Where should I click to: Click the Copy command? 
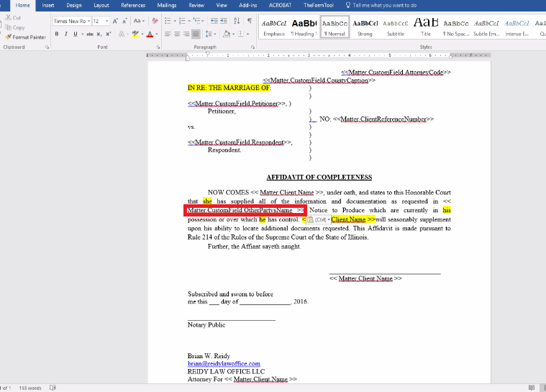(x=14, y=27)
